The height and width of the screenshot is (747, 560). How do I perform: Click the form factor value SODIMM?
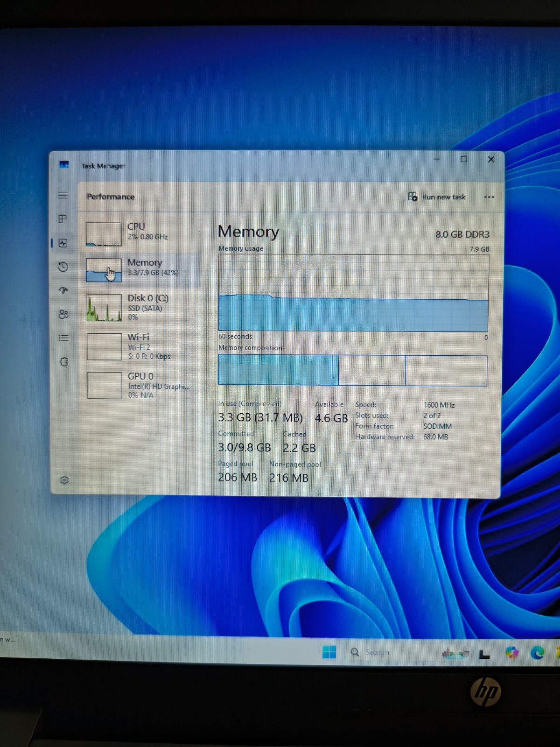click(437, 426)
